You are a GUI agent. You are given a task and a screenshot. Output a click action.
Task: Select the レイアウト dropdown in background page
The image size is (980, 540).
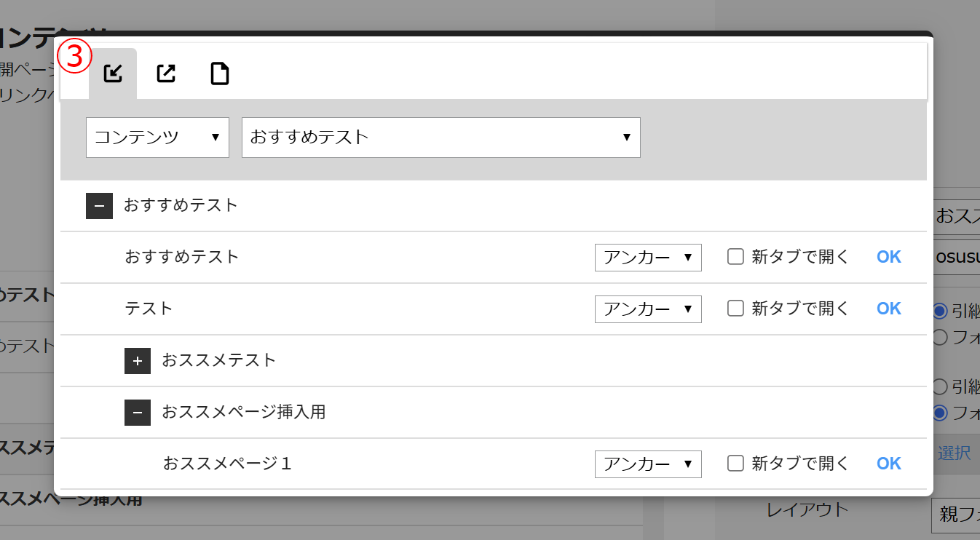(955, 515)
